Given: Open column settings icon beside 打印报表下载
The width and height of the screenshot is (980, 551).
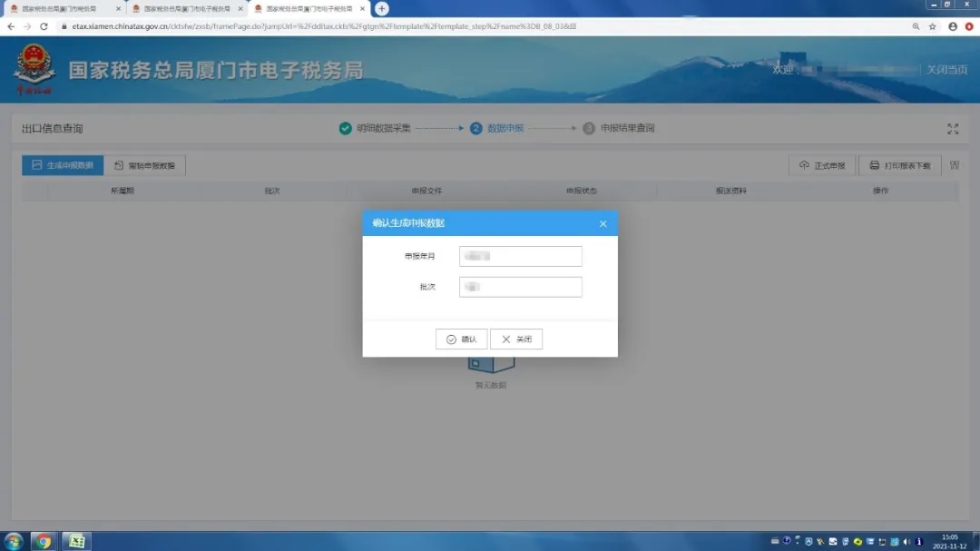Looking at the screenshot, I should pyautogui.click(x=954, y=165).
